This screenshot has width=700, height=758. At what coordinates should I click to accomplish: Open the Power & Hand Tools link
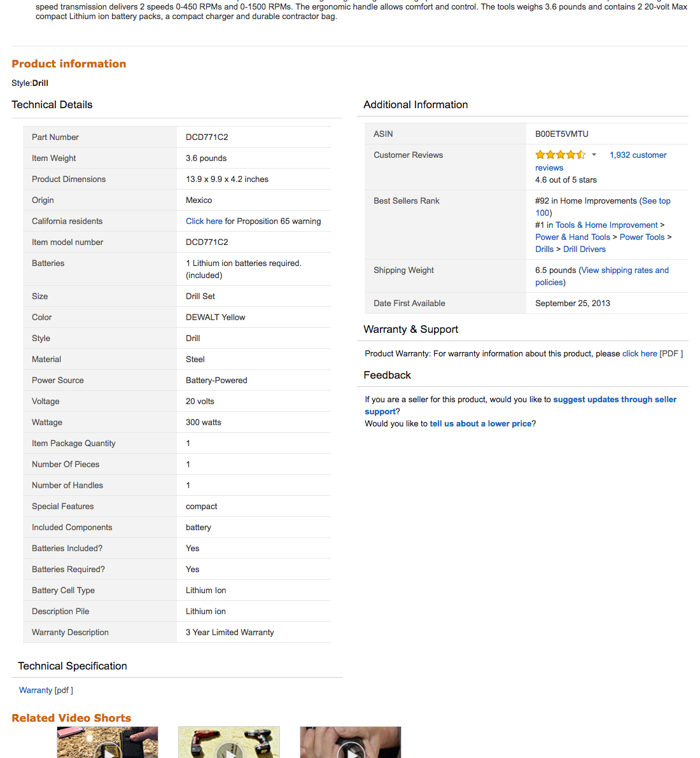coord(572,237)
